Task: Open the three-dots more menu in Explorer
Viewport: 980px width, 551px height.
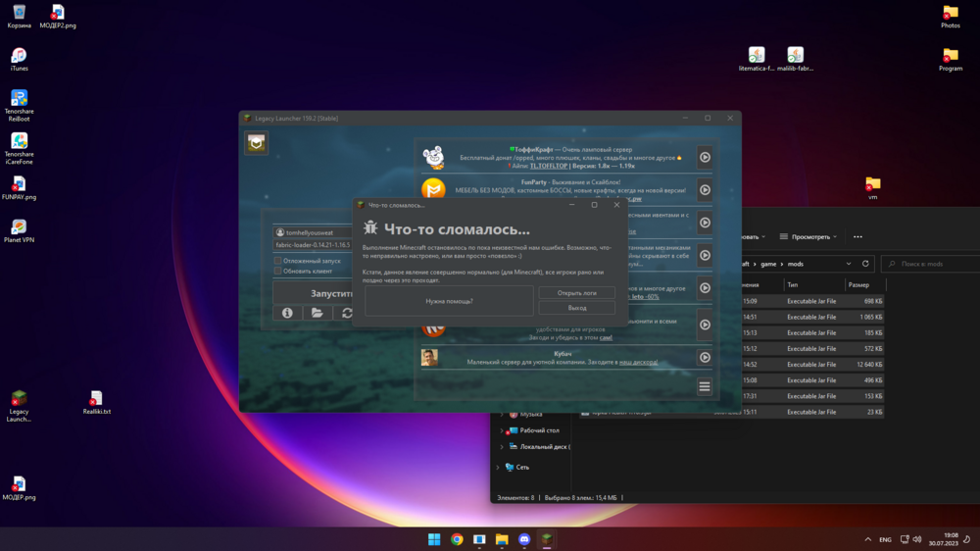Action: 857,236
